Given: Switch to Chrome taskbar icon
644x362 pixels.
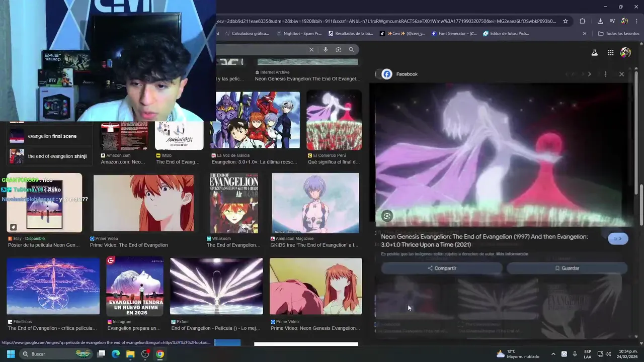Looking at the screenshot, I should (160, 354).
